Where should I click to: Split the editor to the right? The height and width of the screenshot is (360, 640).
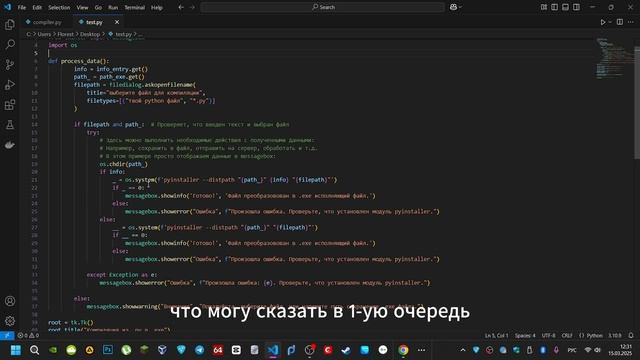tap(620, 22)
